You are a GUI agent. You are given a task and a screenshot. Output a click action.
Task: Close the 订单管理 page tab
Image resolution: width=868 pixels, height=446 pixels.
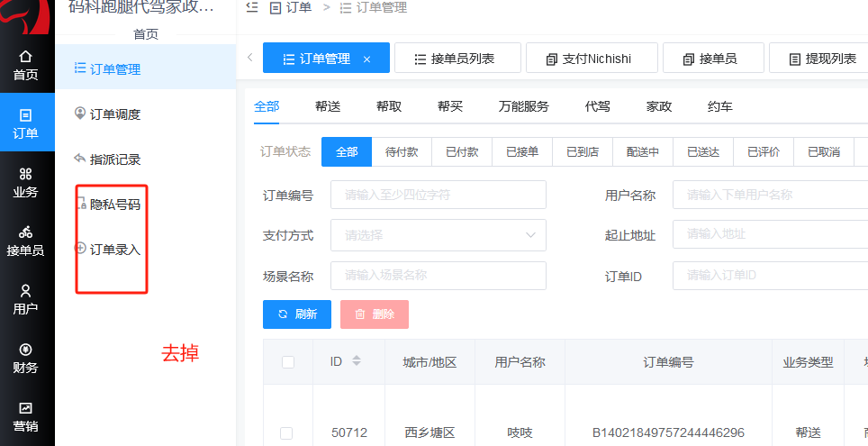pyautogui.click(x=366, y=59)
